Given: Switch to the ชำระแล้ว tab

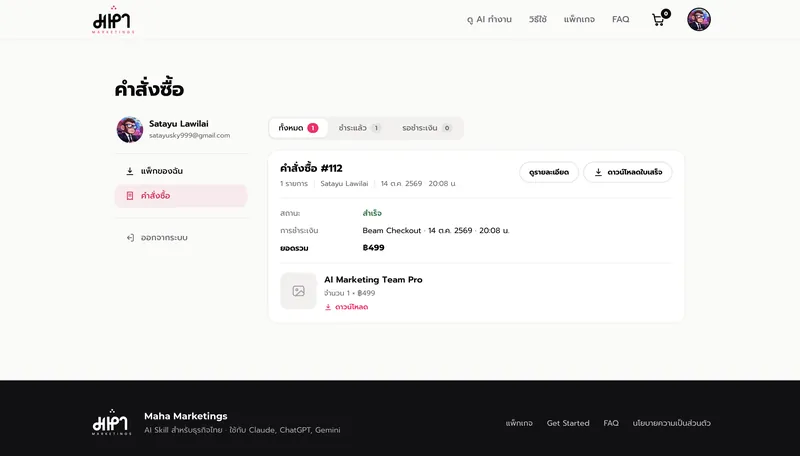Looking at the screenshot, I should click(359, 128).
